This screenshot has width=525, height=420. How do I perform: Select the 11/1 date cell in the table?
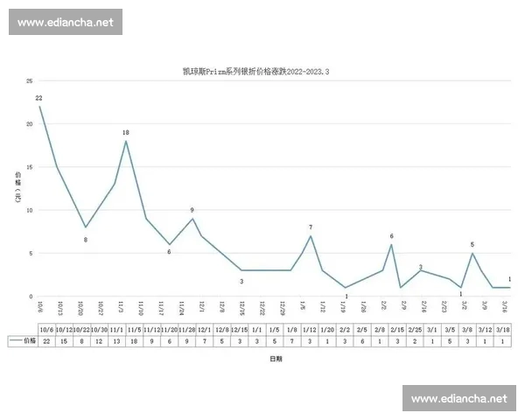click(x=116, y=330)
